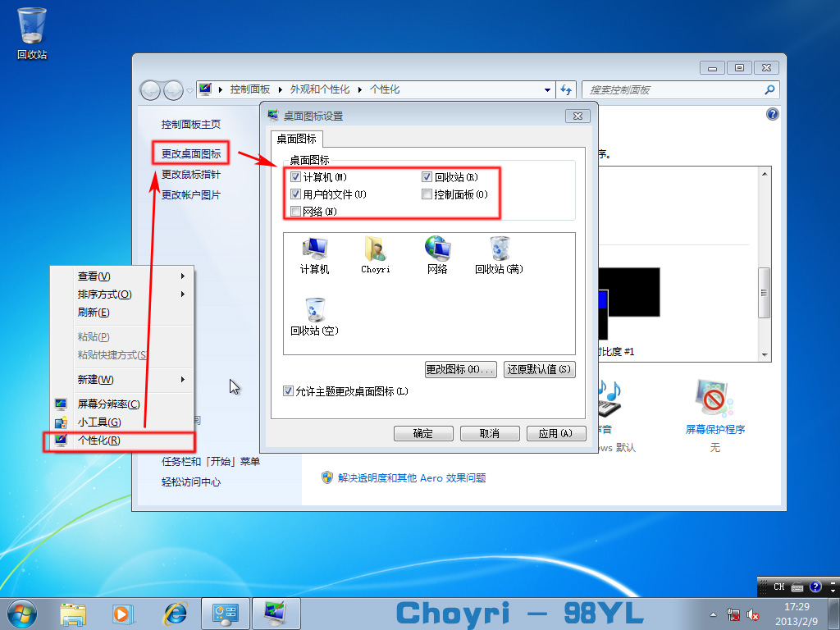Image resolution: width=840 pixels, height=630 pixels.
Task: Open Internet Explorer from taskbar
Action: pyautogui.click(x=175, y=614)
